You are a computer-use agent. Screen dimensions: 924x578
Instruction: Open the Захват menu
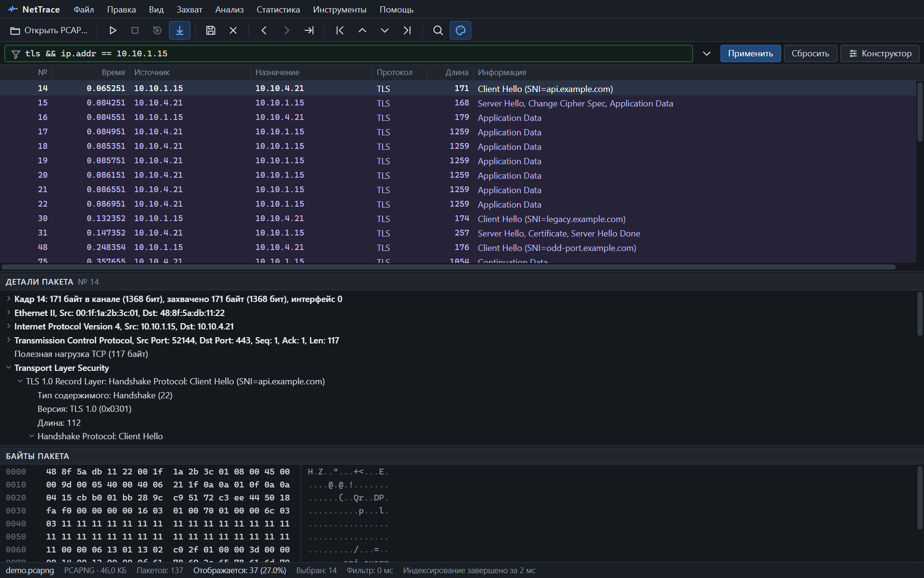(189, 10)
